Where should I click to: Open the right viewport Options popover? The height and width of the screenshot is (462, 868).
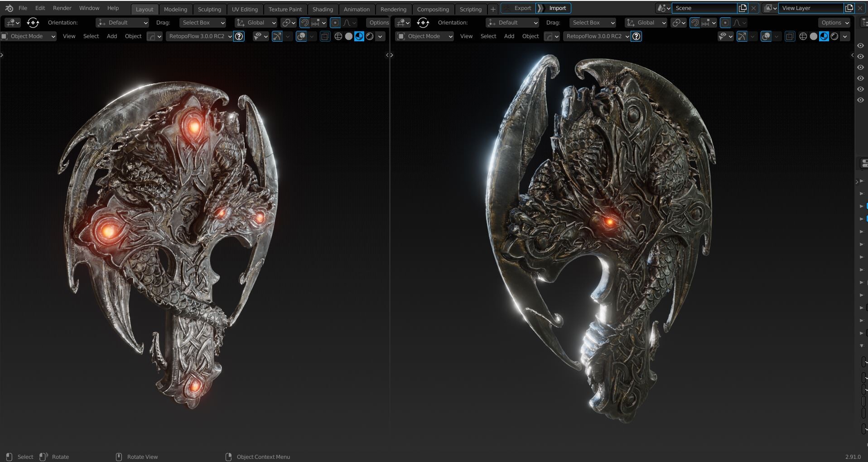click(834, 23)
